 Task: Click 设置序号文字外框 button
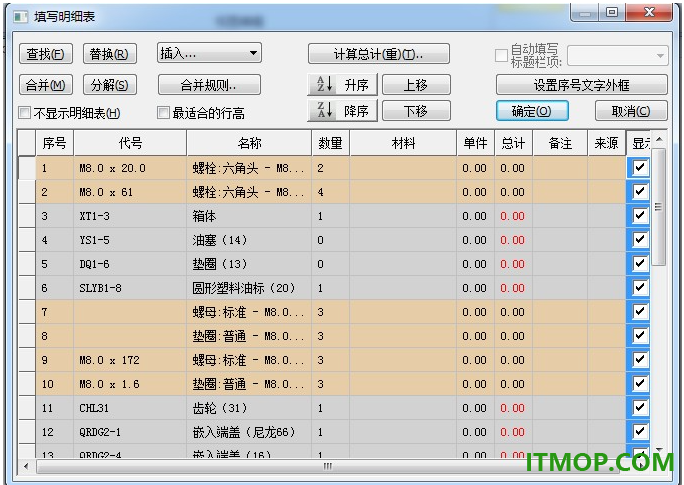point(581,85)
